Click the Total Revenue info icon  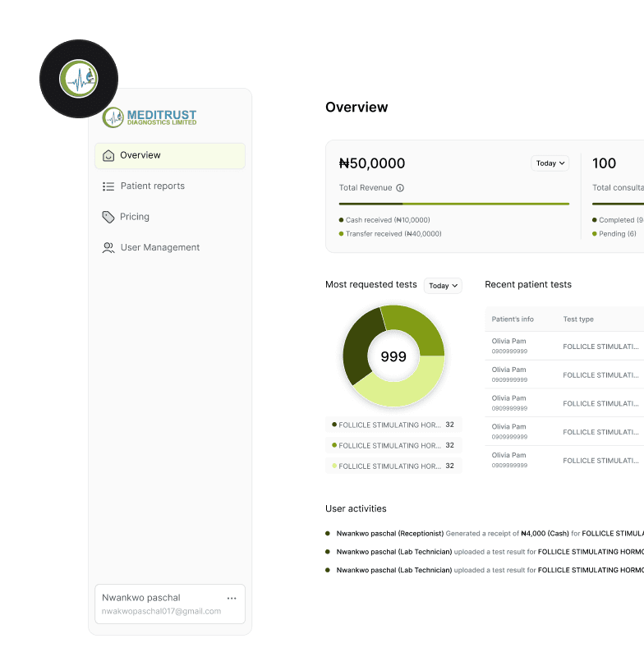(400, 188)
